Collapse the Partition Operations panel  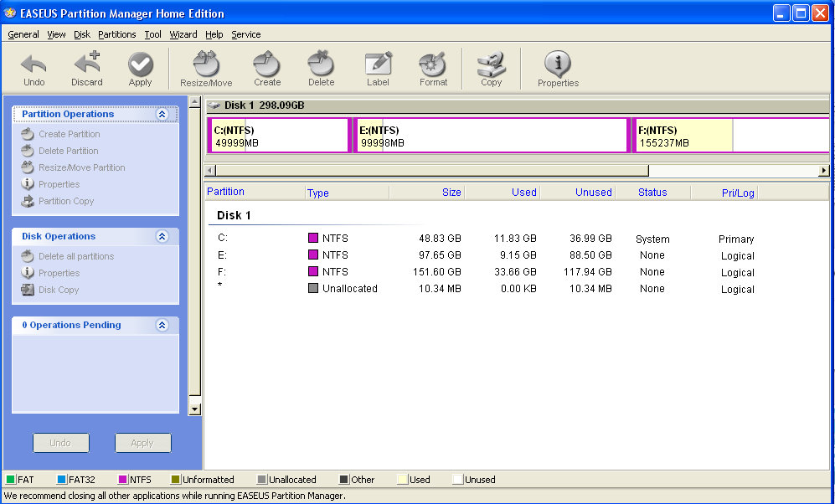174,114
